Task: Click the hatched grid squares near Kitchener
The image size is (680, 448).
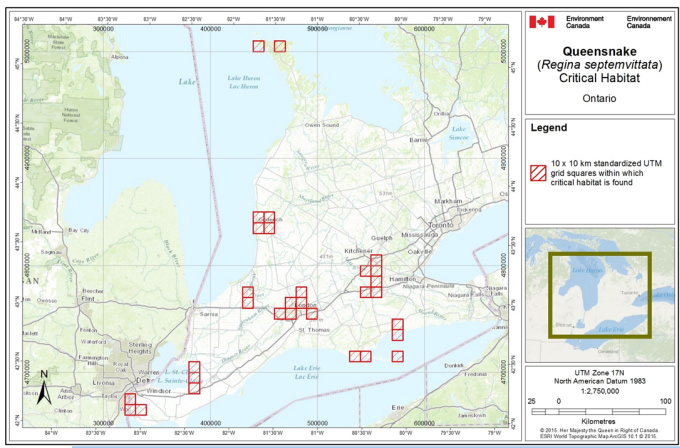Action: coord(372,277)
